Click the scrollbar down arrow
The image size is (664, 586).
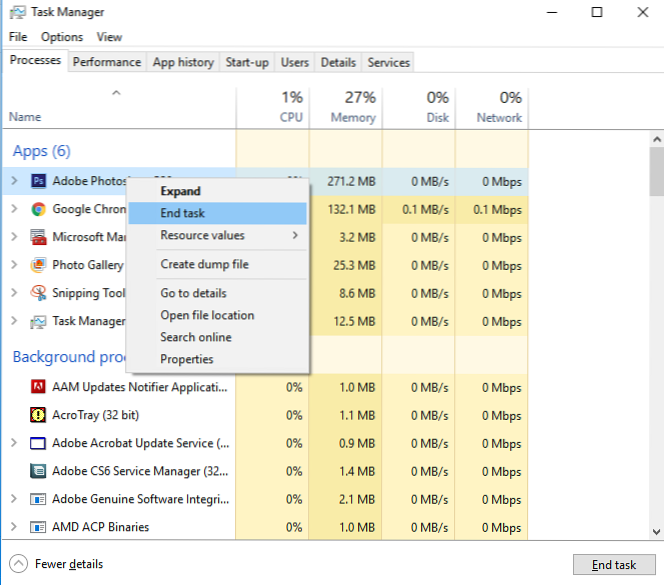657,532
